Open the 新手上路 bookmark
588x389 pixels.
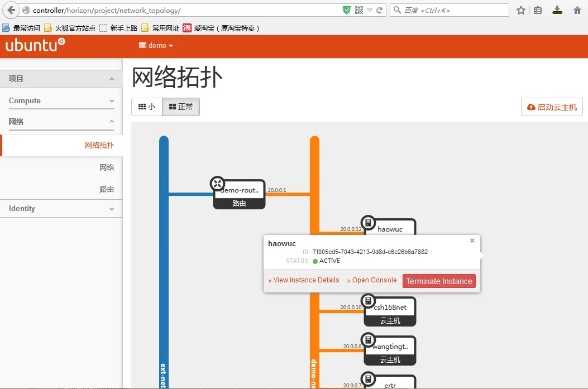(118, 28)
